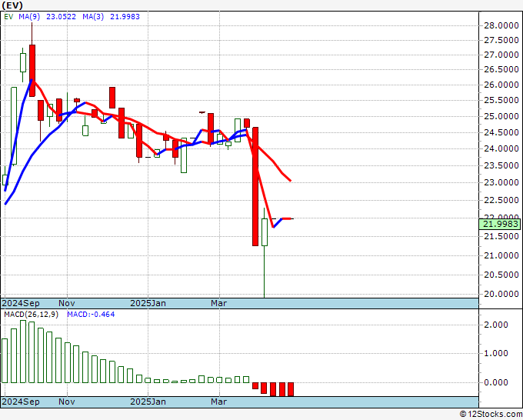Click the 20.0000 price axis label
The height and width of the screenshot is (420, 523).
pos(501,295)
